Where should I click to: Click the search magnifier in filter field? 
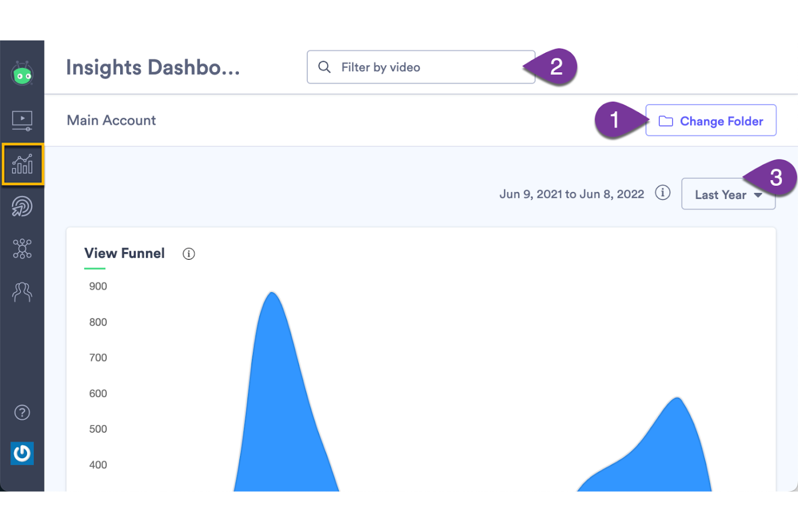point(324,67)
